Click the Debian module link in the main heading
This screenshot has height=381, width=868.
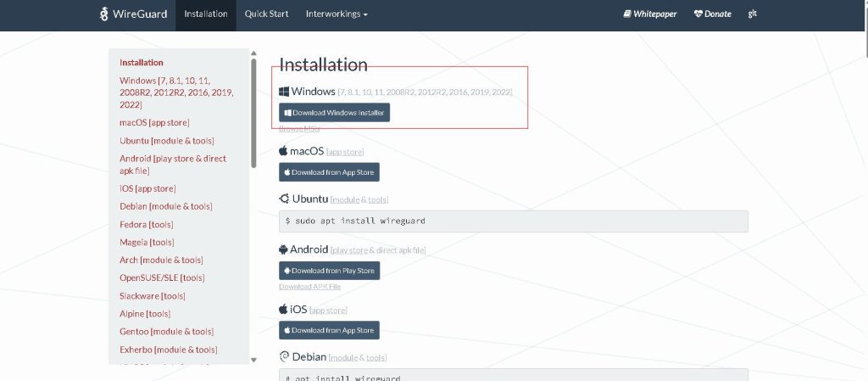point(345,358)
